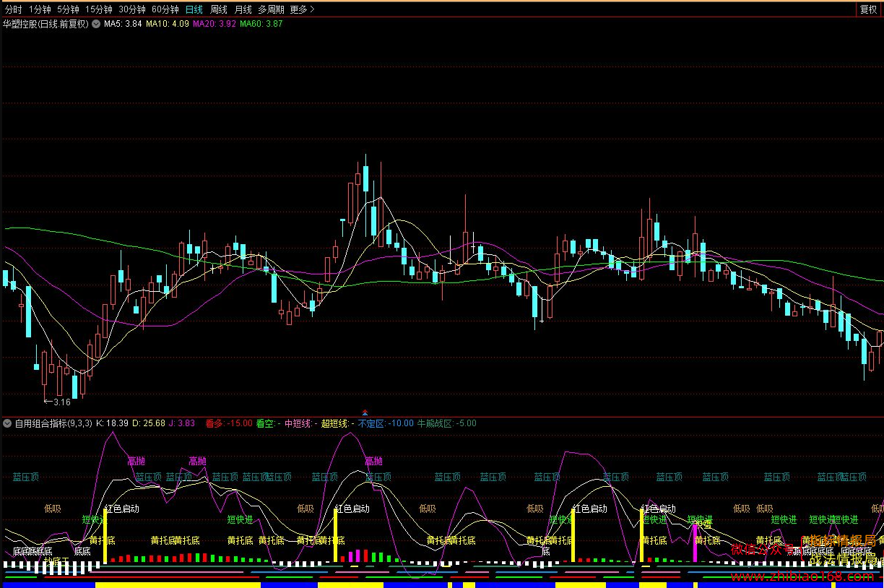The image size is (884, 588).
Task: Click the J: 3.83 value
Action: tap(182, 423)
